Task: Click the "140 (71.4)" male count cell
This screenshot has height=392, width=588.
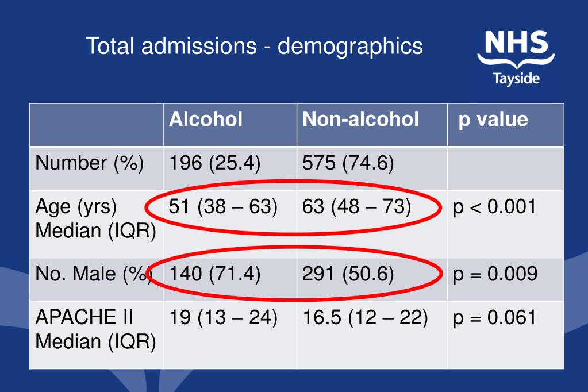Action: 215,274
